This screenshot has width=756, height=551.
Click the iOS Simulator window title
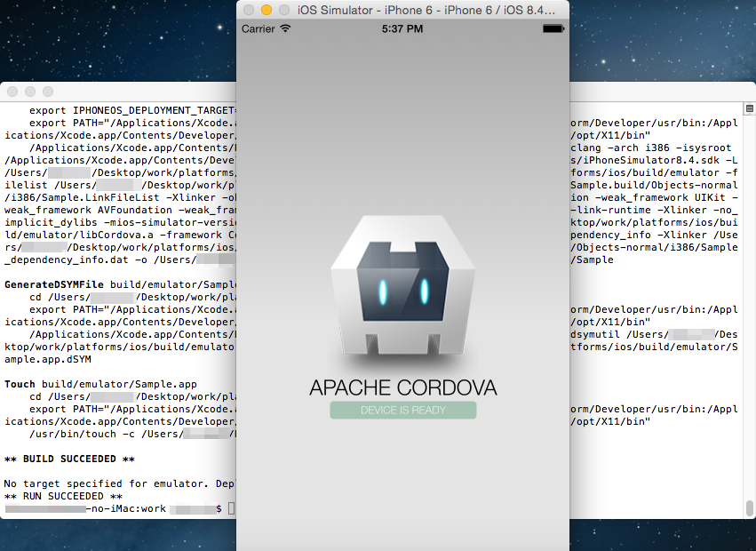[426, 10]
